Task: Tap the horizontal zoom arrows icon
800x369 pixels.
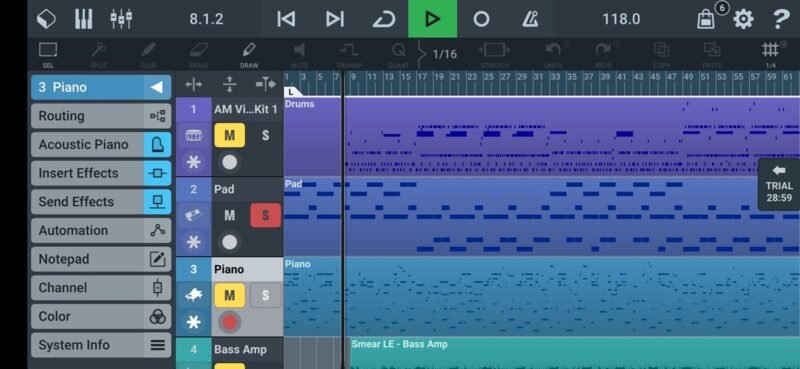Action: [193, 84]
